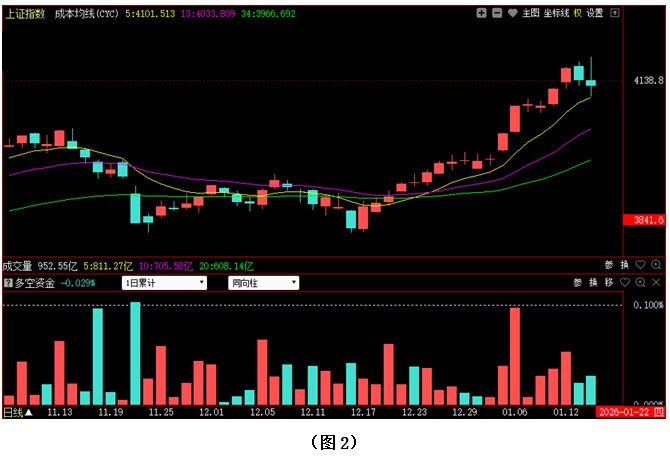Click the heart icon in 成交量 panel header
Viewport: 670px width, 462px height.
(x=641, y=266)
